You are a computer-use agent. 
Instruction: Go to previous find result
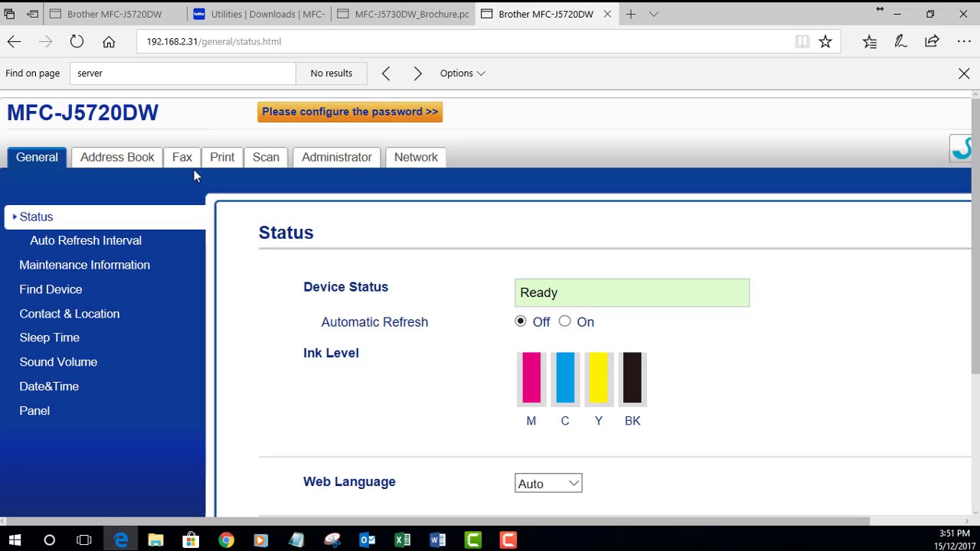[x=386, y=73]
